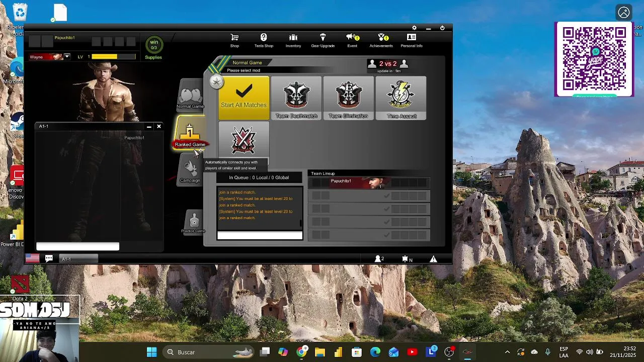Click the A1-1 channel tab in bottom bar
Viewport: 644px width, 362px height.
[79, 259]
